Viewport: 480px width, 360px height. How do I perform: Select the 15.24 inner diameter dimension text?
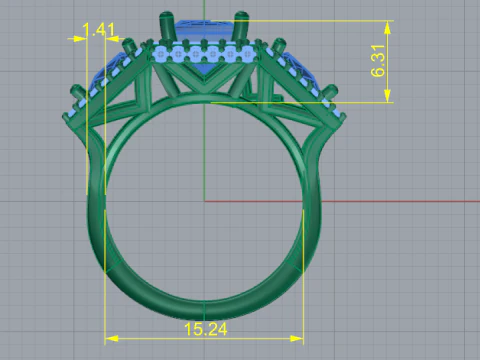[x=206, y=329]
